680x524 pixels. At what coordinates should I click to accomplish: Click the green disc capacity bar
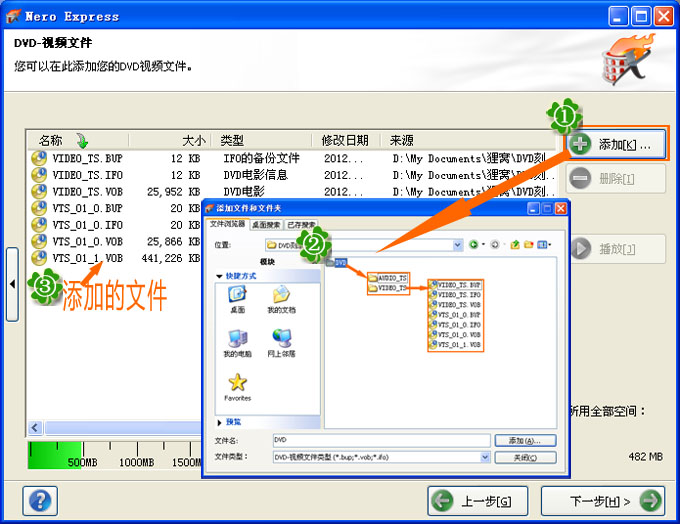pyautogui.click(x=55, y=455)
